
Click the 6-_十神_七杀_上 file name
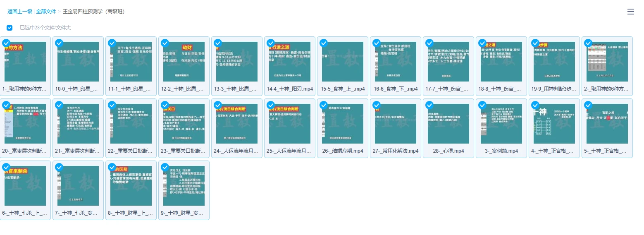point(25,213)
